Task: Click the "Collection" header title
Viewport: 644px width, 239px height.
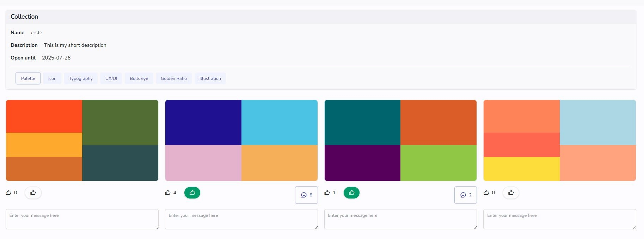Action: [24, 17]
